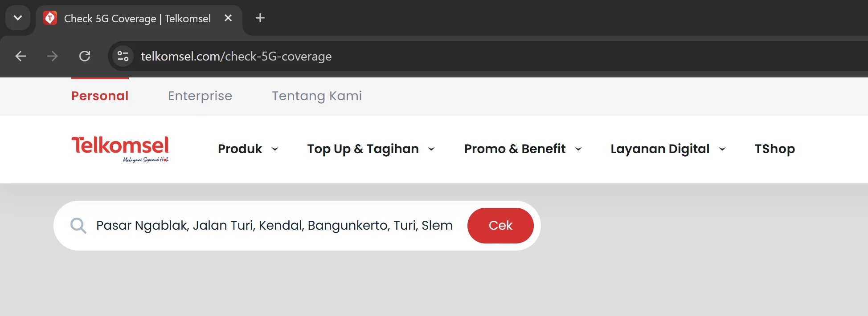The height and width of the screenshot is (316, 868).
Task: Click the magnifier icon in coverage search
Action: coord(78,226)
